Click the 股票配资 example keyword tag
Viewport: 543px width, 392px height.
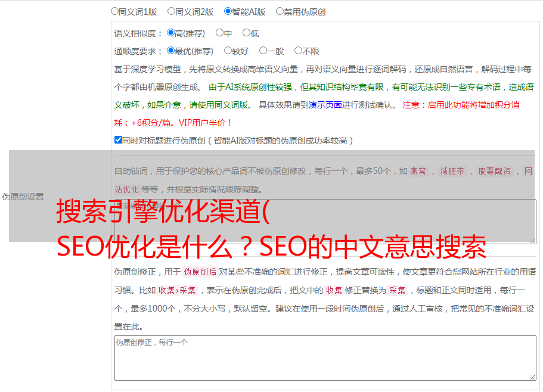(494, 171)
